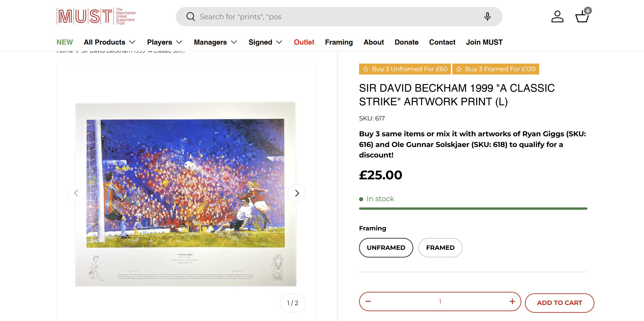Activate voice search microphone icon
This screenshot has width=644, height=321.
pos(487,17)
